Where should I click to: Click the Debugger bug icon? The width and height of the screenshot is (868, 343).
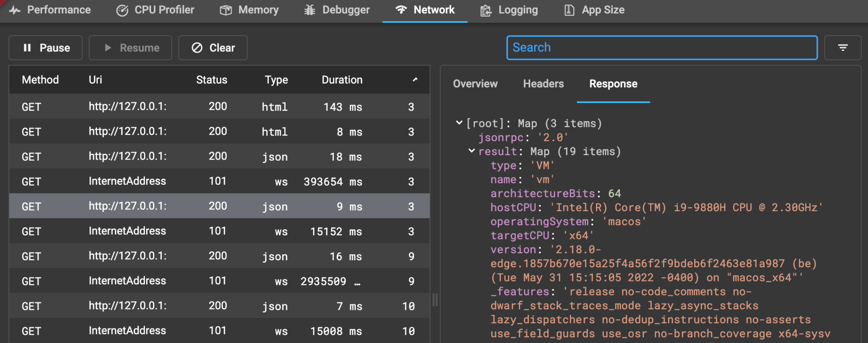310,10
